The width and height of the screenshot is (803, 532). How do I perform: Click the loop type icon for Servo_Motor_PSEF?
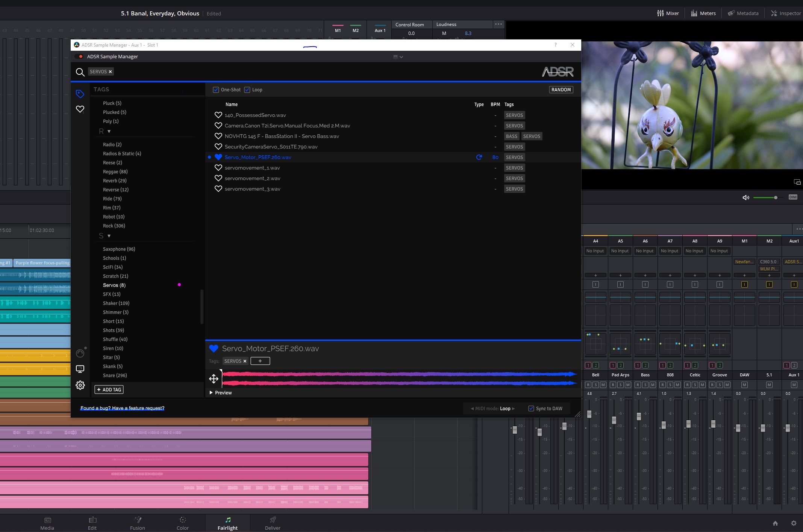pyautogui.click(x=479, y=157)
